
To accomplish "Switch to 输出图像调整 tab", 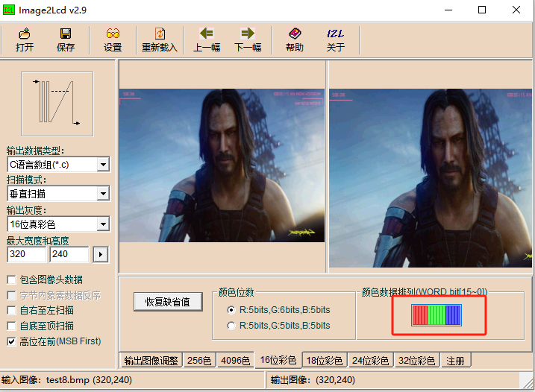I will [151, 360].
